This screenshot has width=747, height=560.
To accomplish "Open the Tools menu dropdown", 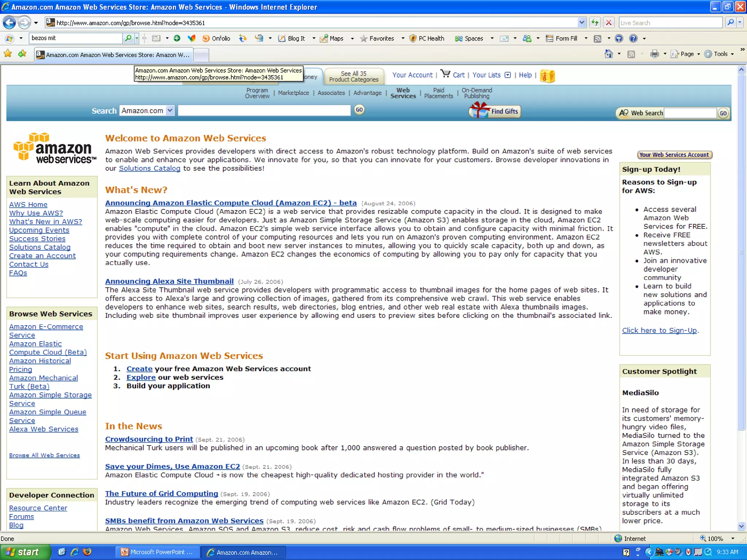I will click(720, 54).
